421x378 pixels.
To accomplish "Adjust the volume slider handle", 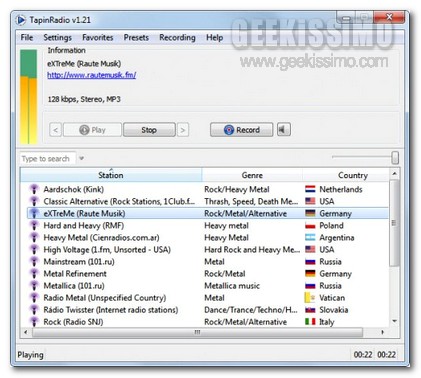I will [395, 158].
